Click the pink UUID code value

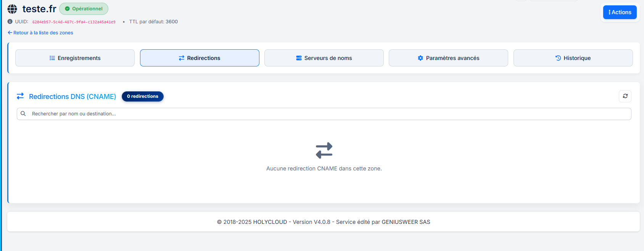[x=74, y=22]
